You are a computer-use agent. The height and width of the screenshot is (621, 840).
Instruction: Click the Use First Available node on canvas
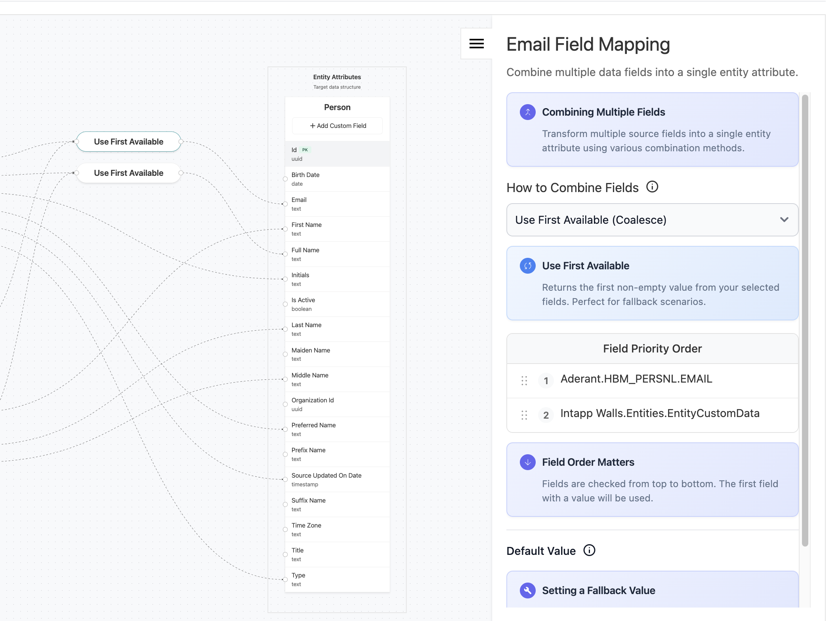[x=128, y=141]
